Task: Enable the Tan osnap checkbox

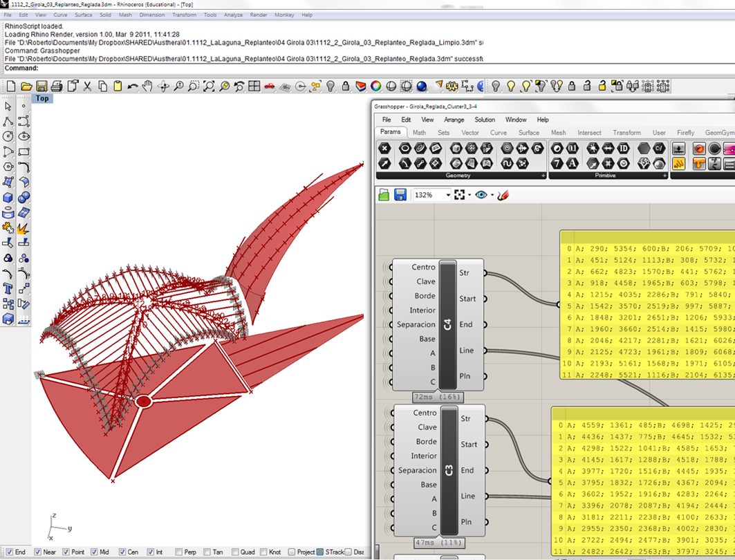Action: coord(207,552)
